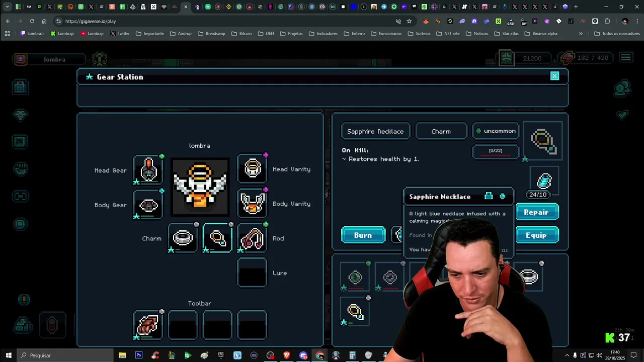Open the Binance alpha bookmarks folder
The image size is (644, 362).
[541, 34]
